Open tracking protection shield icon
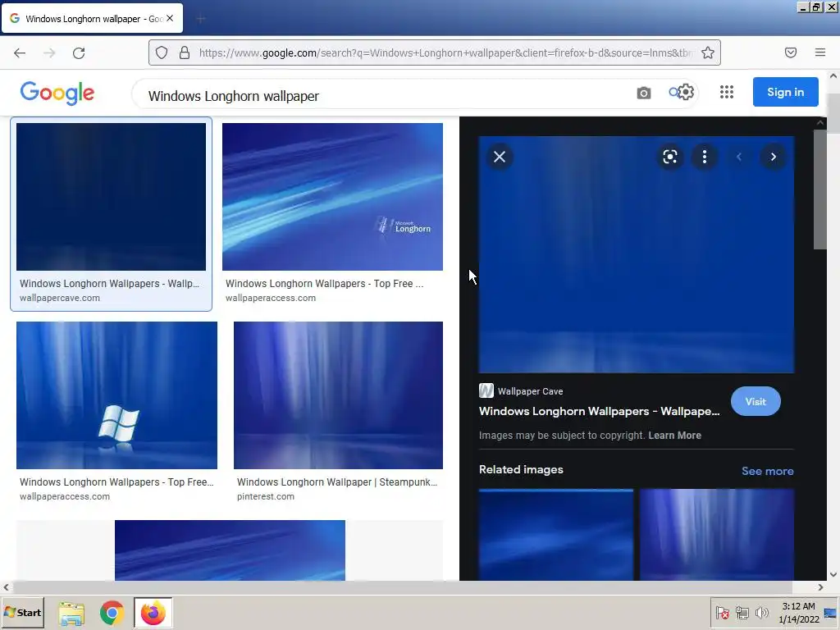Image resolution: width=840 pixels, height=630 pixels. point(162,52)
